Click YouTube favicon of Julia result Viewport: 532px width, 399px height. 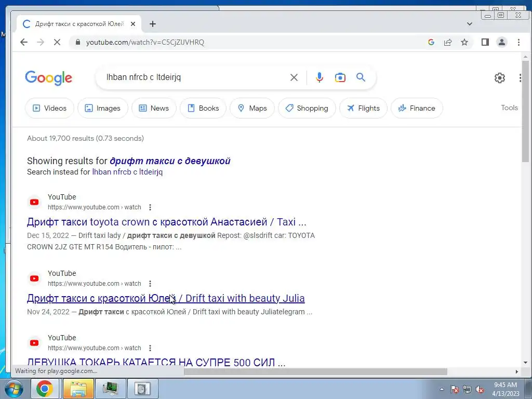[x=34, y=278]
